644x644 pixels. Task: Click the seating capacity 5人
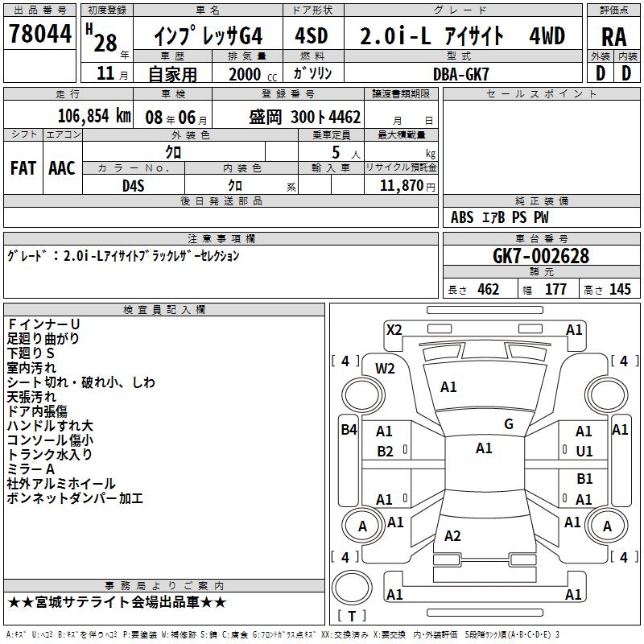[346, 153]
